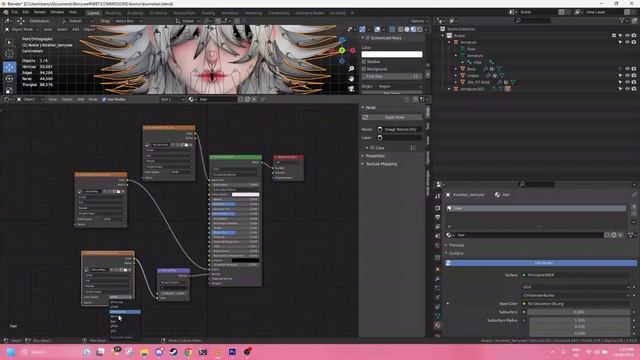Image resolution: width=640 pixels, height=360 pixels.
Task: Click the red X axis gizmo ball
Action: 352,50
